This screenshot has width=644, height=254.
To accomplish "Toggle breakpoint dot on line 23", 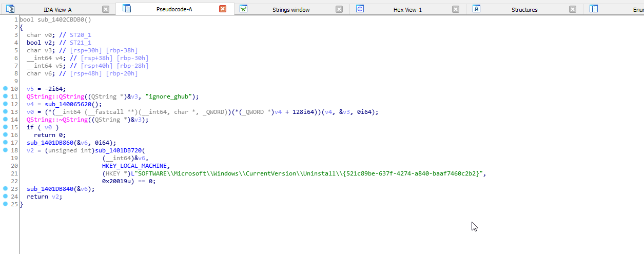I will [5, 189].
